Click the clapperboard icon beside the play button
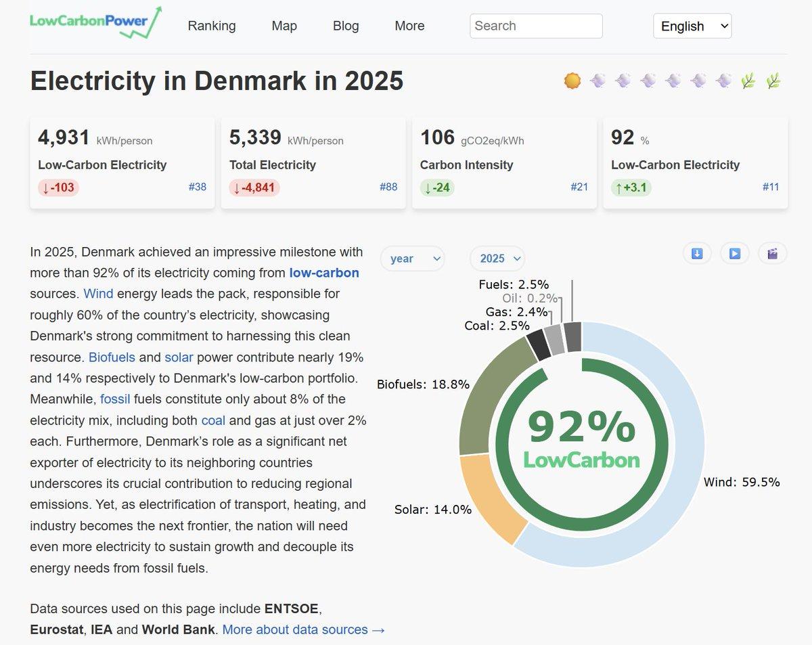 tap(772, 252)
